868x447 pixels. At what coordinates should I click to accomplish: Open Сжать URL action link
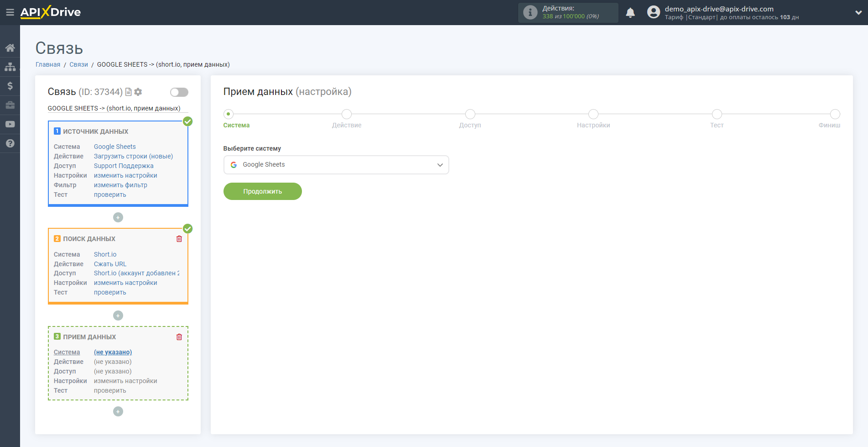(x=110, y=264)
